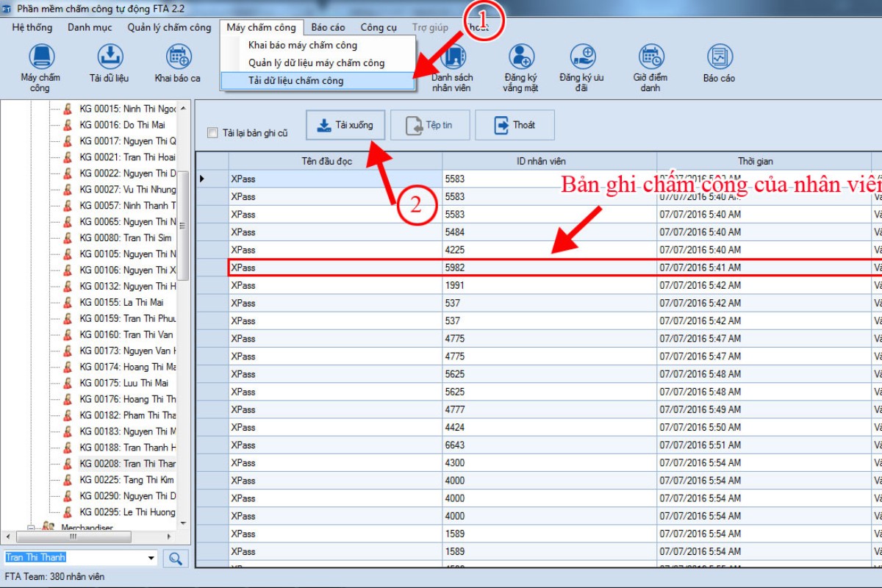The height and width of the screenshot is (588, 882).
Task: Select KG 00057: Ninh Thanh
Action: click(127, 206)
